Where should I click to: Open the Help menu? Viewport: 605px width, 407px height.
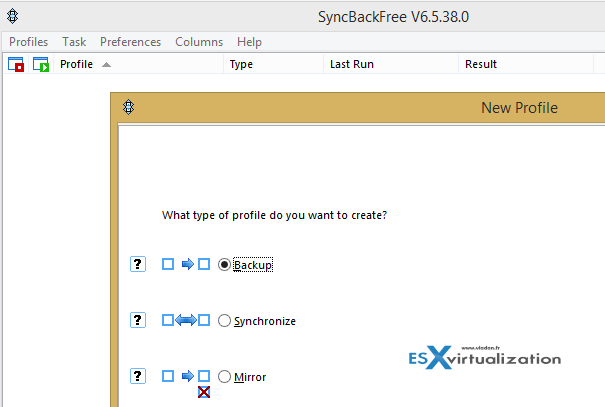(249, 42)
